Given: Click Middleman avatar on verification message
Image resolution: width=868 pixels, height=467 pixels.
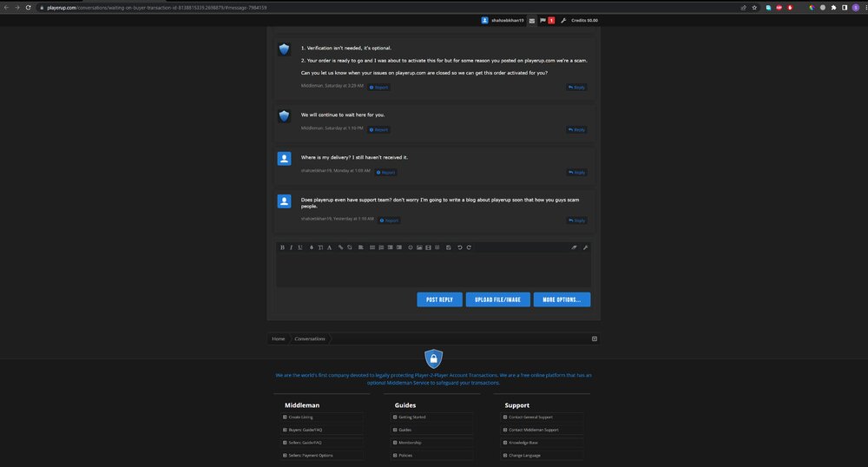Looking at the screenshot, I should click(x=284, y=49).
